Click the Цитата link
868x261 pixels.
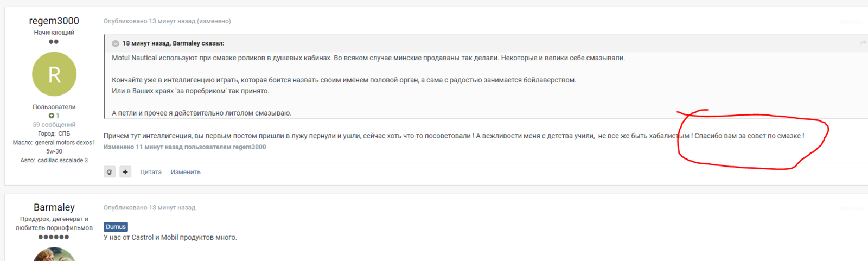tap(151, 172)
